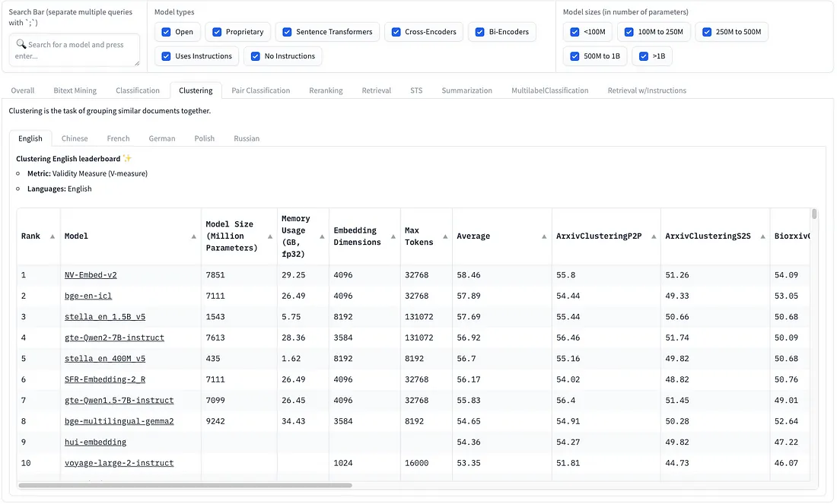Disable the Cross-Encoders filter
Screen dimensions: 837x504
click(396, 32)
